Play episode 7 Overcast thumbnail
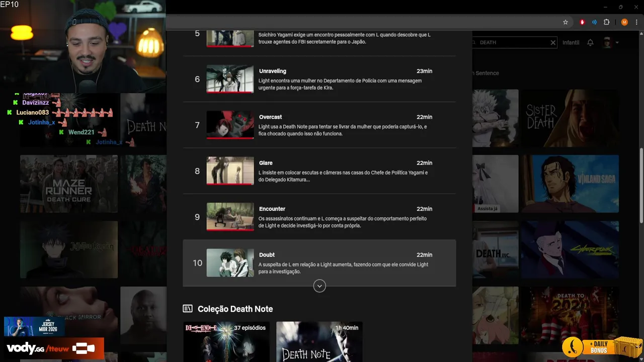Viewport: 644px width, 362px height. tap(230, 125)
